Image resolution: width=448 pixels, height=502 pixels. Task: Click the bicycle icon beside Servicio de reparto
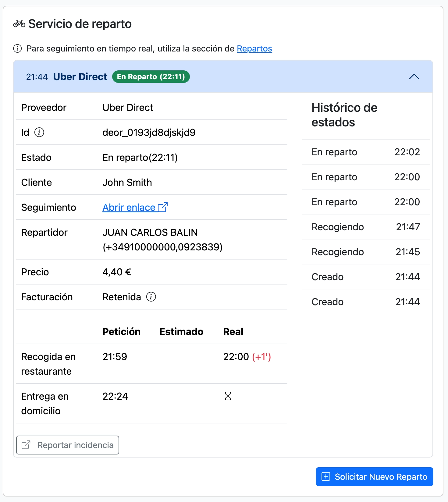coord(19,24)
